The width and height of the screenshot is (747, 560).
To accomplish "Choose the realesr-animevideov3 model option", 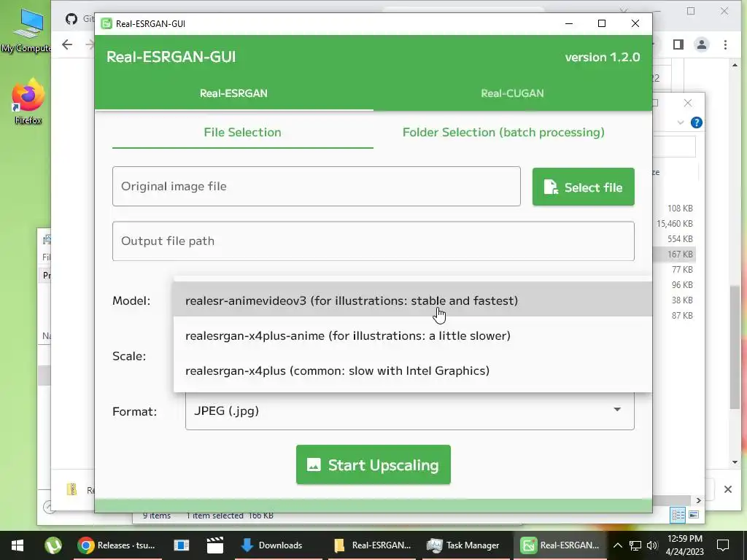I will [413, 300].
